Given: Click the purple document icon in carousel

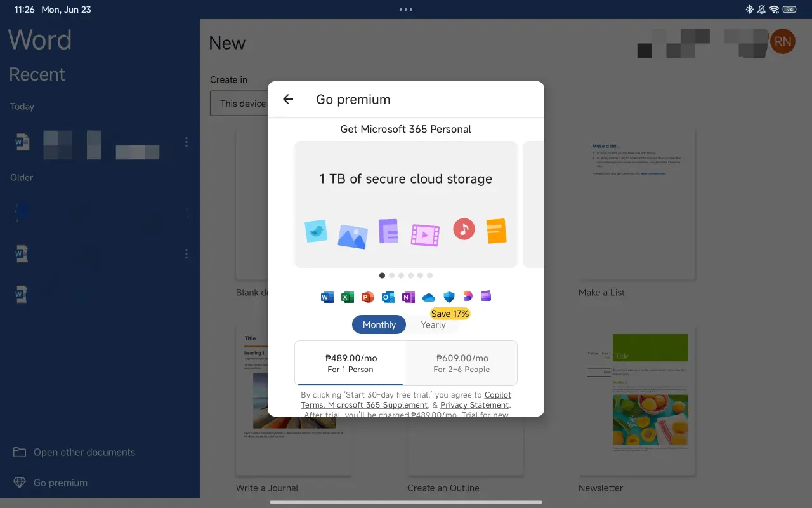Looking at the screenshot, I should tap(388, 231).
